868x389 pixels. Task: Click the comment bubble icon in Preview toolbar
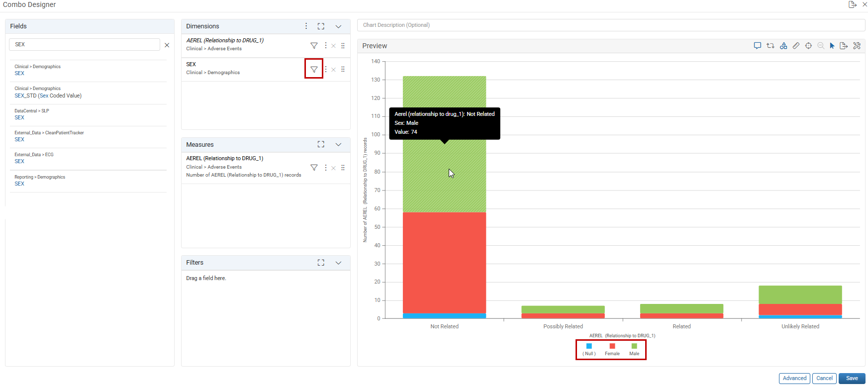click(x=757, y=46)
